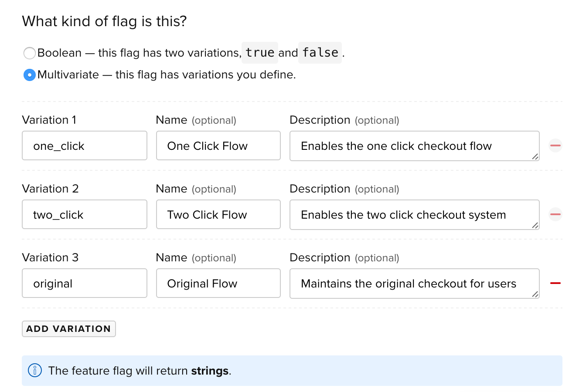Remove Variation 3 using its minus icon

click(x=555, y=283)
